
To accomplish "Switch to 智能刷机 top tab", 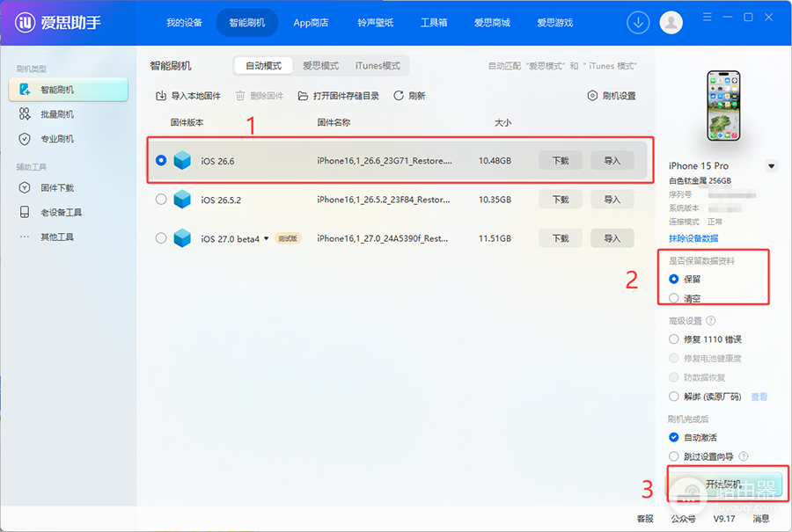I will (247, 23).
